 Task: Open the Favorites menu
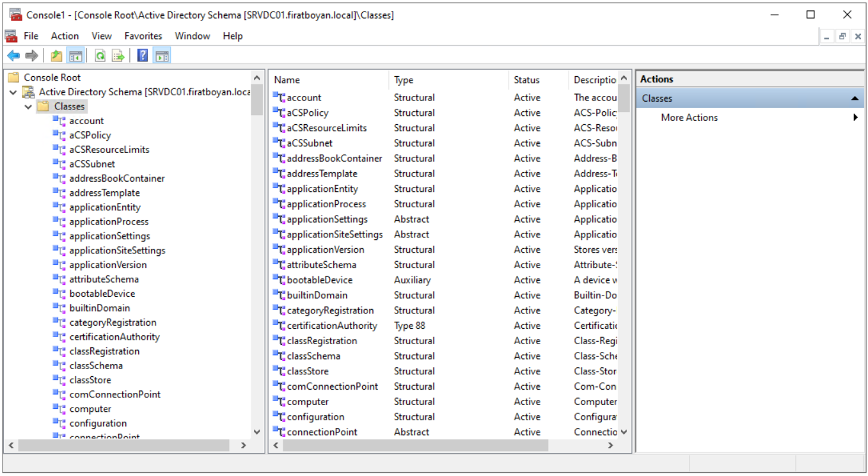143,36
